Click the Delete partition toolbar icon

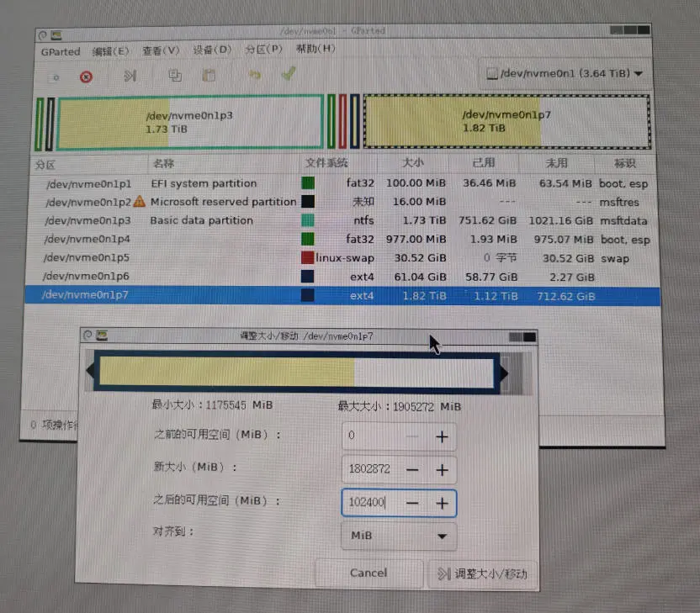tap(85, 77)
